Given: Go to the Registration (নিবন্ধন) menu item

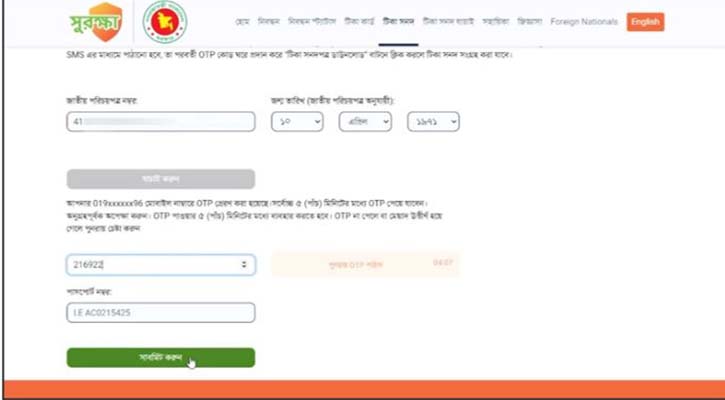Looking at the screenshot, I should point(269,22).
